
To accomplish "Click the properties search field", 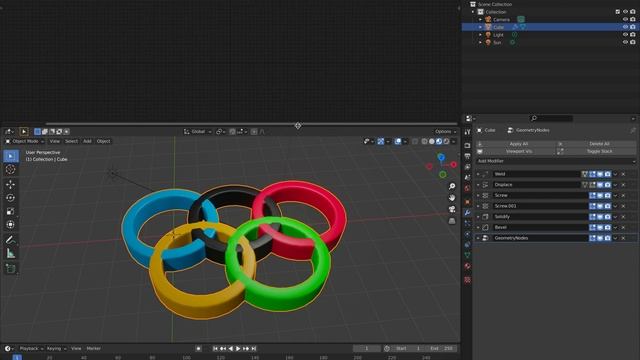I will coord(551,118).
